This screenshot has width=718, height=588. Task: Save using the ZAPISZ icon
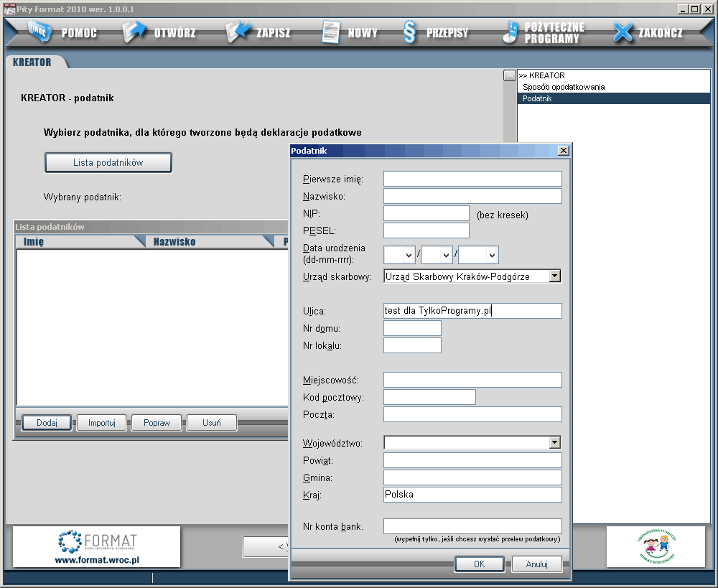pyautogui.click(x=238, y=32)
